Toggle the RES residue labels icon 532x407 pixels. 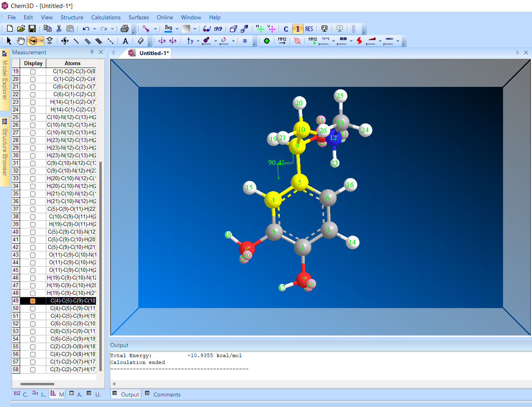pos(309,29)
